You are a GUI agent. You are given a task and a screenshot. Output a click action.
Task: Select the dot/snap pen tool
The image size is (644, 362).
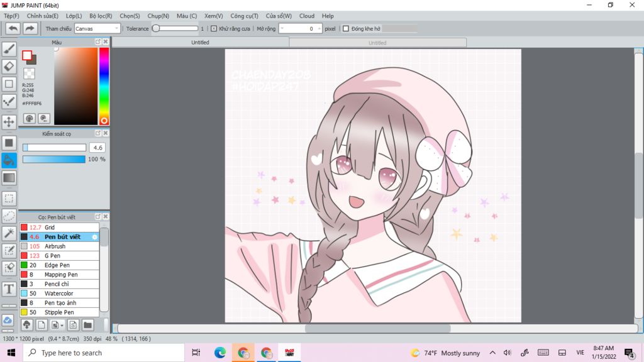pyautogui.click(x=9, y=102)
